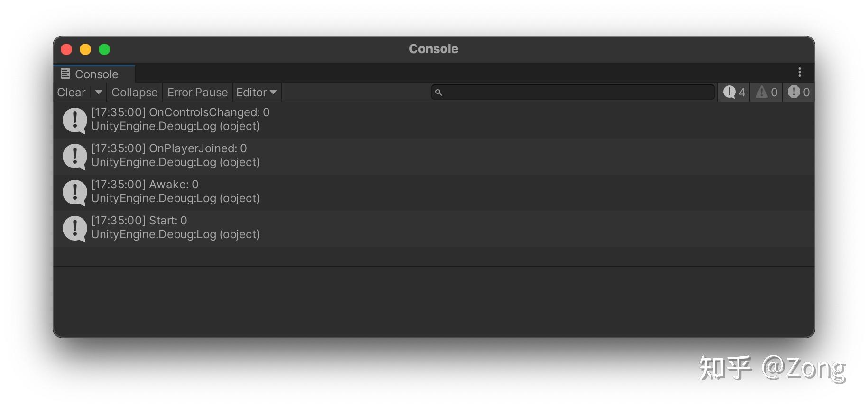The height and width of the screenshot is (408, 868).
Task: Focus the console search field
Action: 573,93
